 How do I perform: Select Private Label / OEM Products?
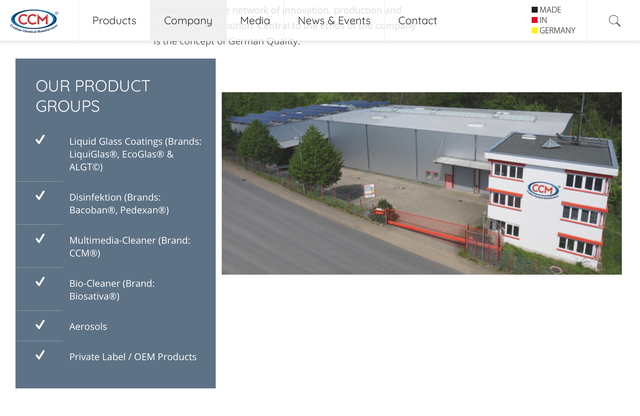[133, 357]
